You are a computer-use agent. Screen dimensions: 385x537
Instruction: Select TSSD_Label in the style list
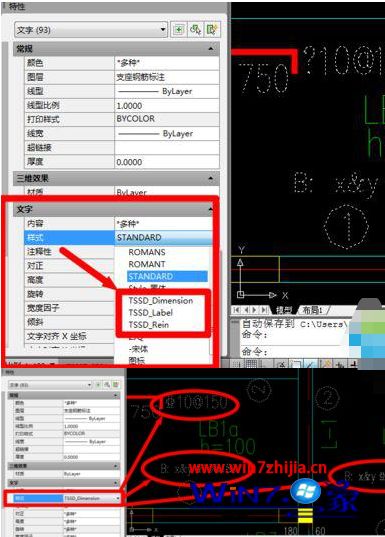click(x=150, y=313)
